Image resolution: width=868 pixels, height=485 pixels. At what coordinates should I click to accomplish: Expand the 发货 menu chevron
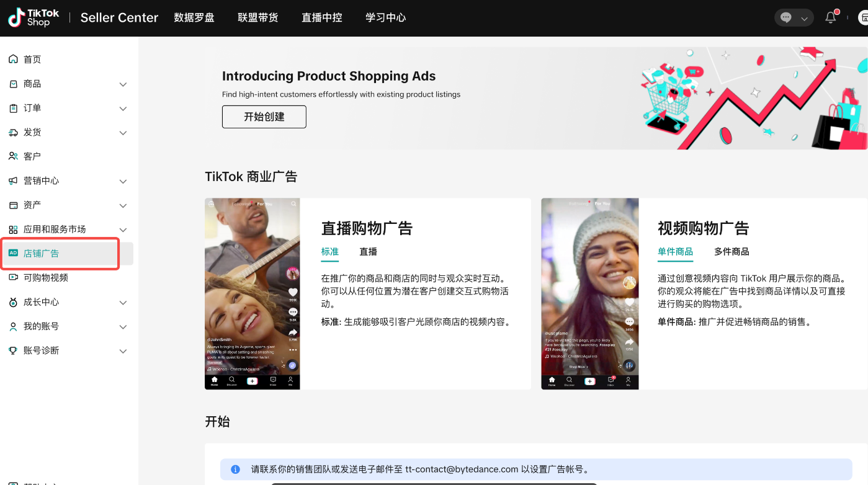[123, 133]
